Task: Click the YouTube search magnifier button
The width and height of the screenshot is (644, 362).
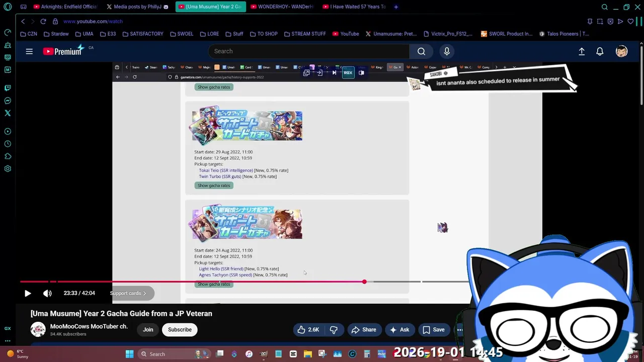Action: pyautogui.click(x=421, y=51)
